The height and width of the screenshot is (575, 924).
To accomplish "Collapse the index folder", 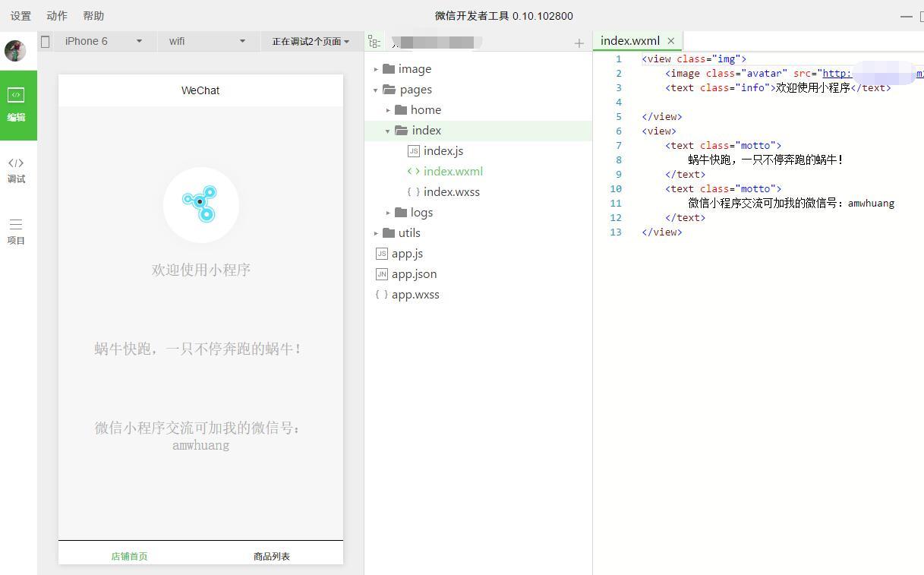I will [388, 131].
